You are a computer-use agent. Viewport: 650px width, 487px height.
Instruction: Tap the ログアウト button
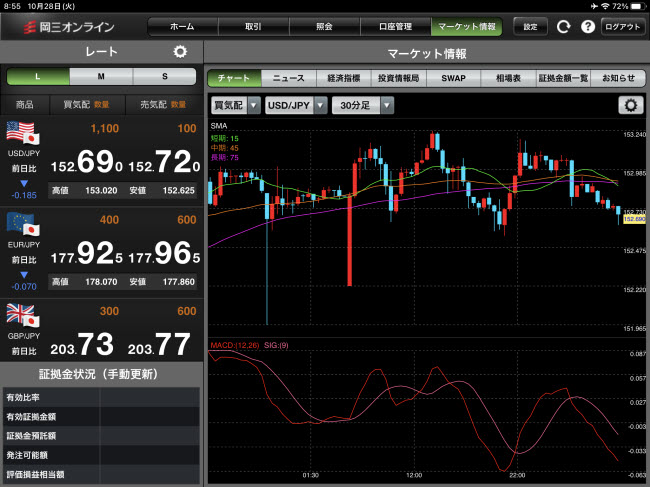click(623, 27)
